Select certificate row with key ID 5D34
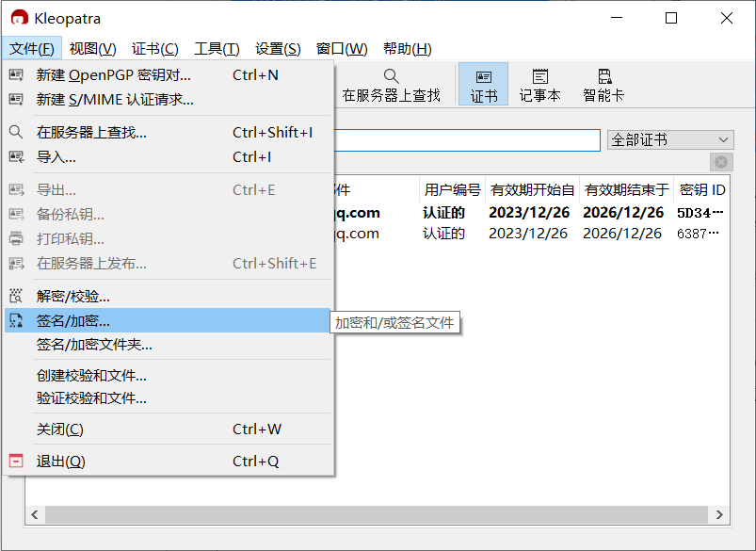Viewport: 756px width, 551px height. pyautogui.click(x=532, y=212)
